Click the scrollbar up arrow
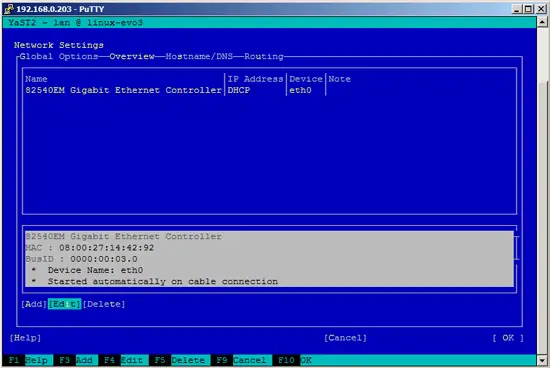550x368 pixels. tap(542, 22)
